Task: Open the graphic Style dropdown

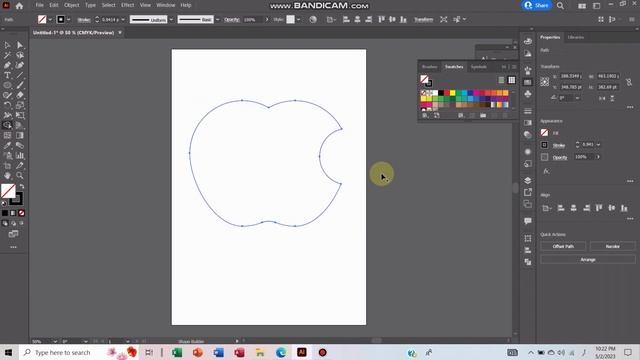Action: pos(298,20)
